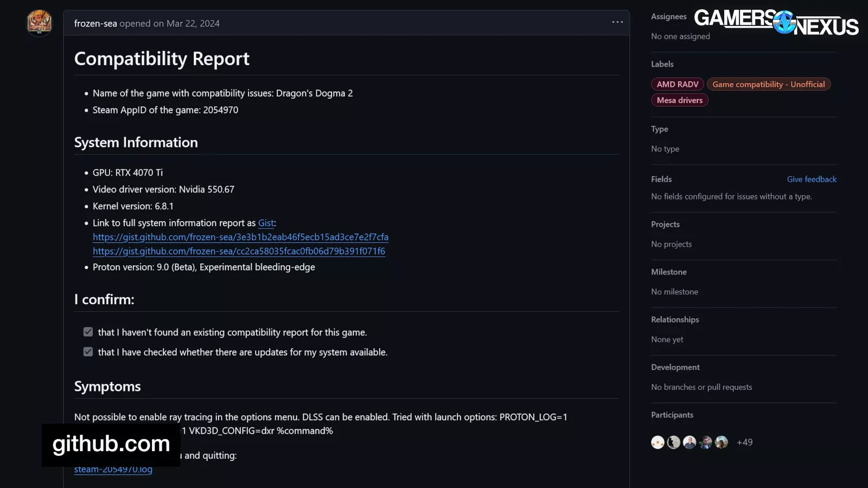The image size is (868, 488).
Task: Click 'No fields configured for issues without a type.'
Action: [731, 197]
